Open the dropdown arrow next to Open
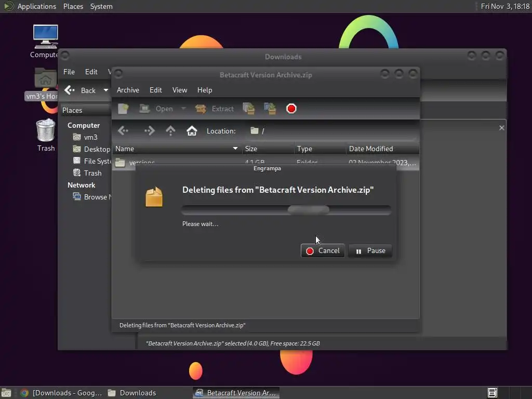The height and width of the screenshot is (399, 532). [183, 109]
